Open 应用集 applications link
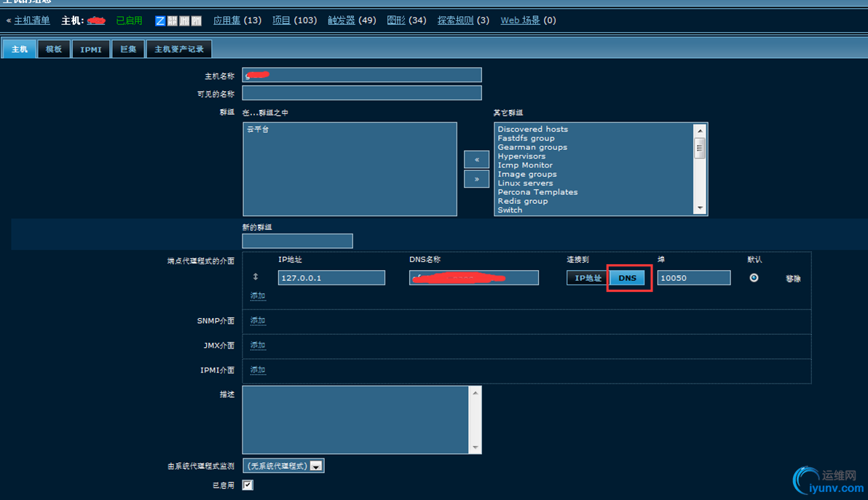Image resolution: width=868 pixels, height=500 pixels. click(227, 20)
